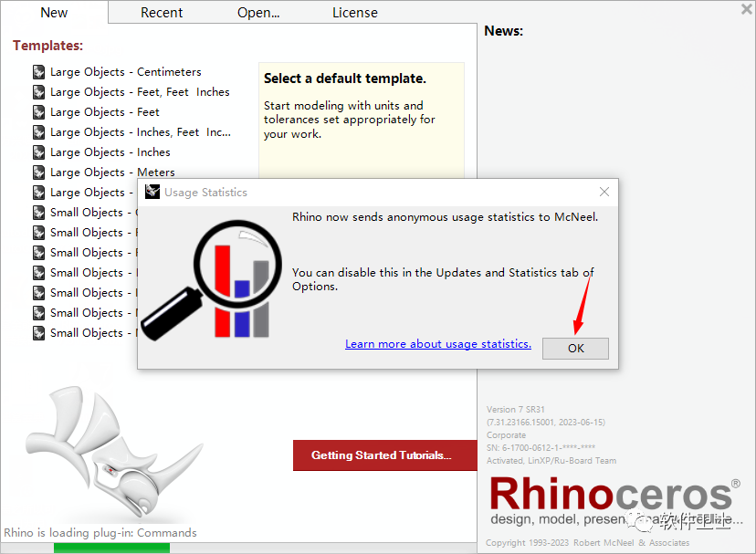
Task: Click Large Objects - Inches, Feet Inc... icon
Action: click(x=38, y=132)
